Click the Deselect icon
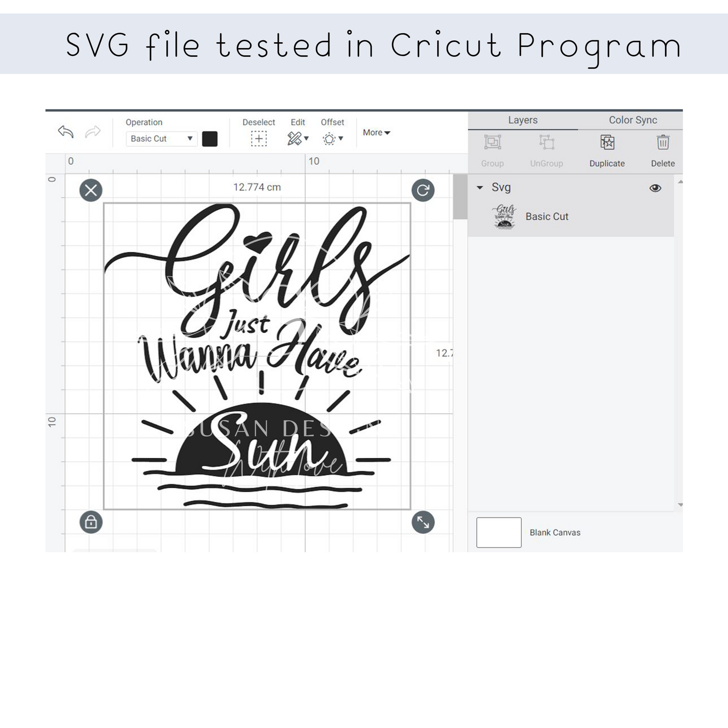728x728 pixels. [259, 139]
